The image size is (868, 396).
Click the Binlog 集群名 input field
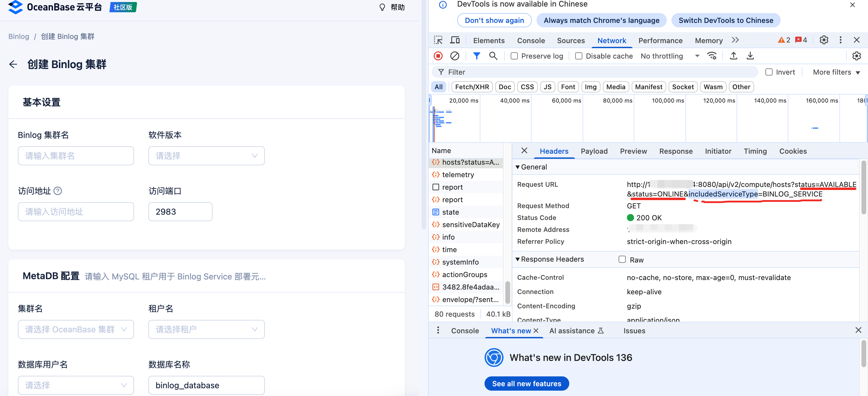click(76, 156)
